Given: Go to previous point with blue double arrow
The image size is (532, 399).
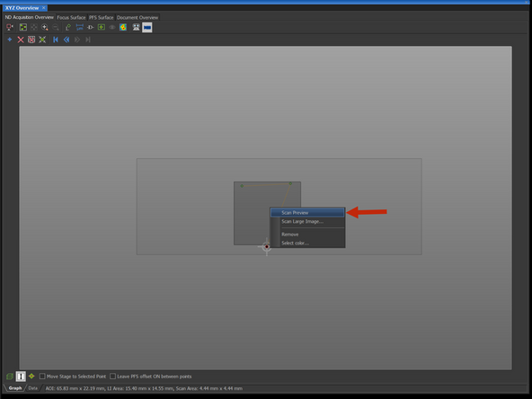Looking at the screenshot, I should click(66, 40).
